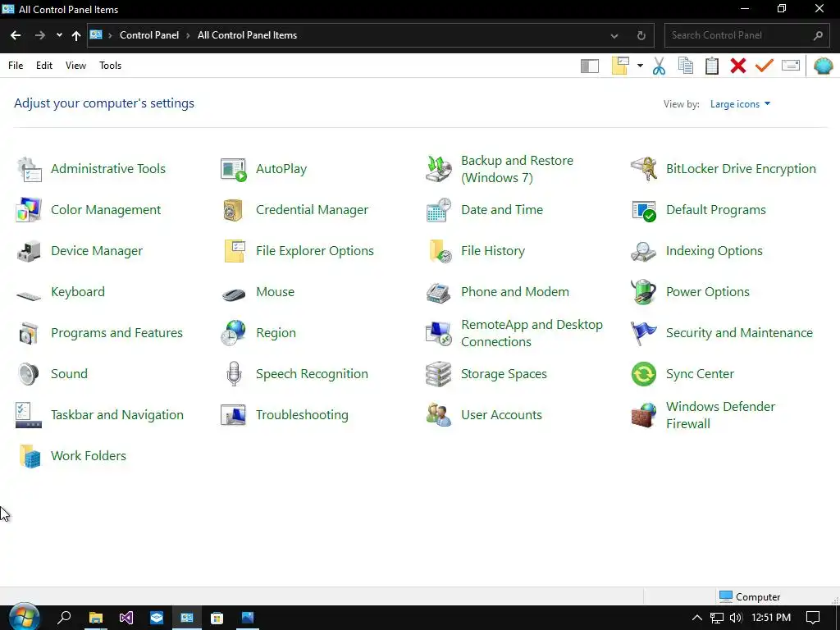Open the File menu
840x630 pixels.
tap(16, 66)
